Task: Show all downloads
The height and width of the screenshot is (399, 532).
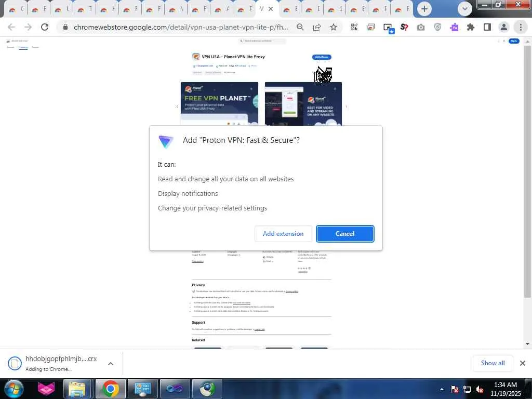Action: pyautogui.click(x=493, y=363)
